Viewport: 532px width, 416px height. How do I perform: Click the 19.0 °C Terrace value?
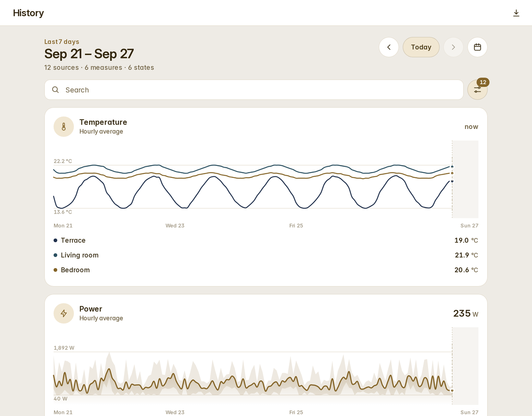(466, 240)
